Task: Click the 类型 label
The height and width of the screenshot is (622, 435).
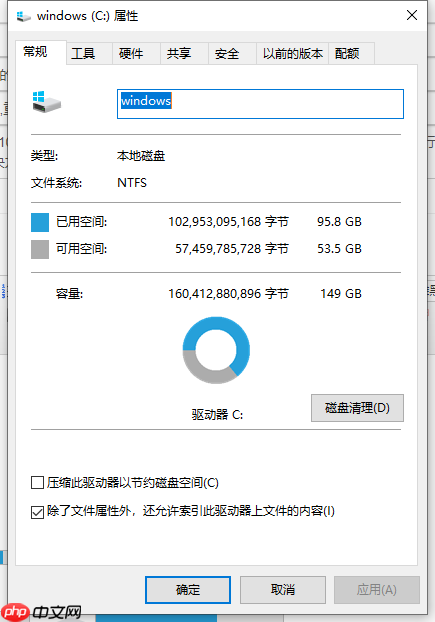Action: pyautogui.click(x=44, y=156)
